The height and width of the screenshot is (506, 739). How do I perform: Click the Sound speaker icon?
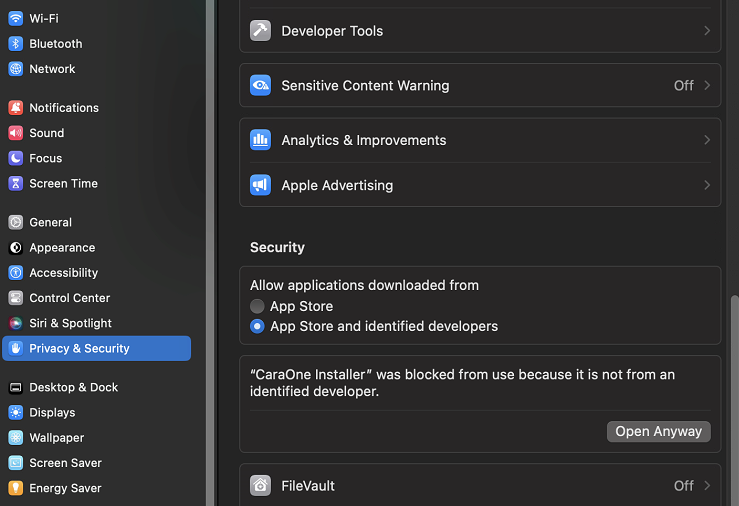click(16, 133)
